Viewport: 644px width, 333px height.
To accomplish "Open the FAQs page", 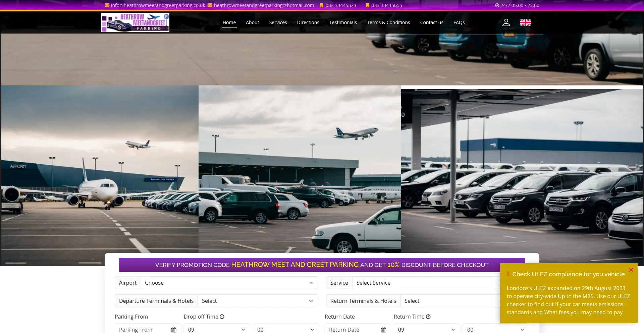I will [x=459, y=22].
